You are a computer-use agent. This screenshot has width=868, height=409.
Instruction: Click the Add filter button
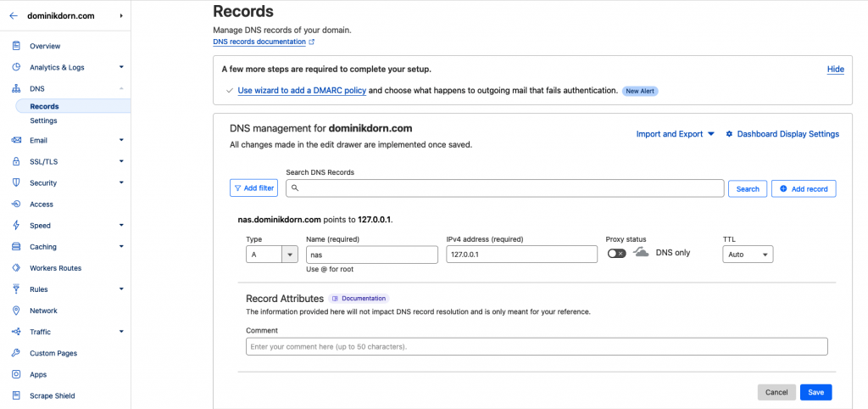253,188
